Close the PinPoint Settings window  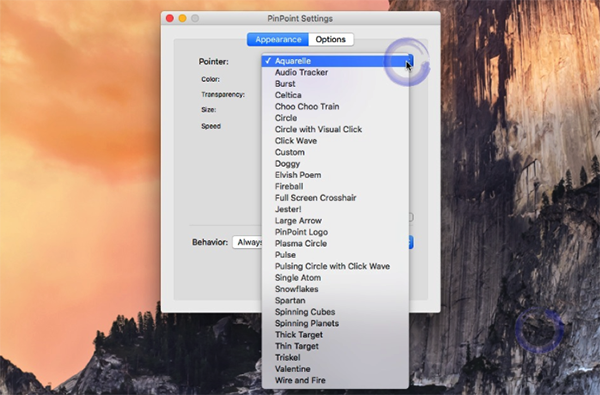pyautogui.click(x=170, y=18)
